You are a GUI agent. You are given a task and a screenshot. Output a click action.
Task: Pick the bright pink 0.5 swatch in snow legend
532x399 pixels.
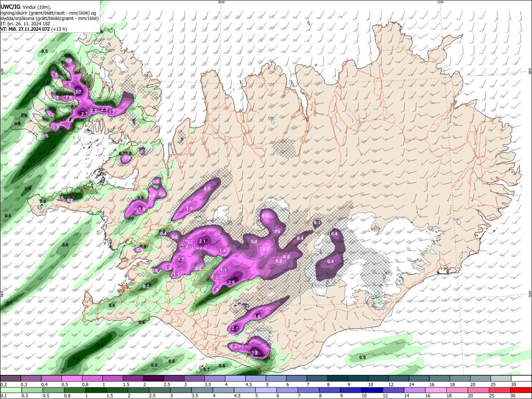click(71, 379)
